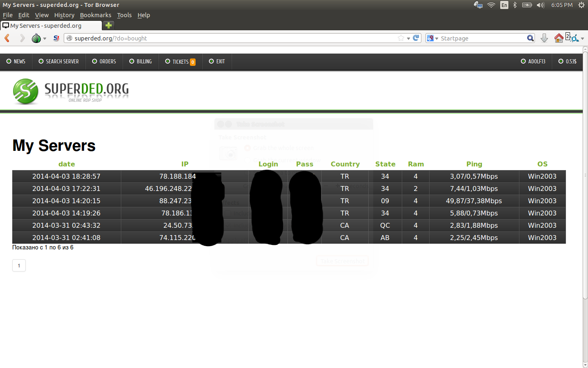Open the battery status indicator
Image resolution: width=588 pixels, height=368 pixels.
tap(527, 5)
